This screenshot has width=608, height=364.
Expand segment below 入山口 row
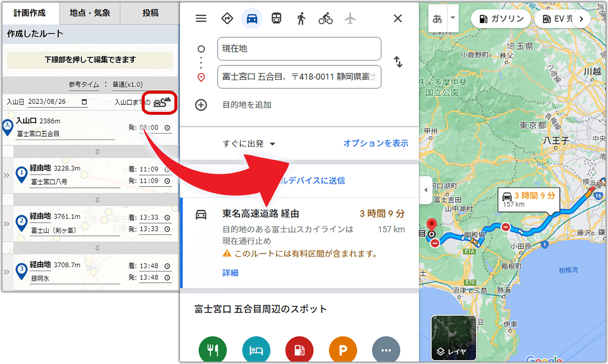(x=97, y=152)
